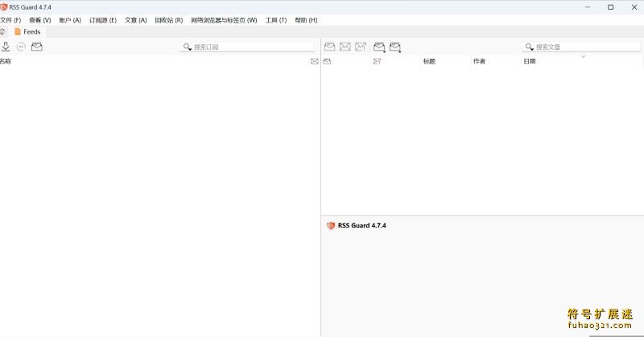Open the 文件 (F) menu

click(10, 20)
